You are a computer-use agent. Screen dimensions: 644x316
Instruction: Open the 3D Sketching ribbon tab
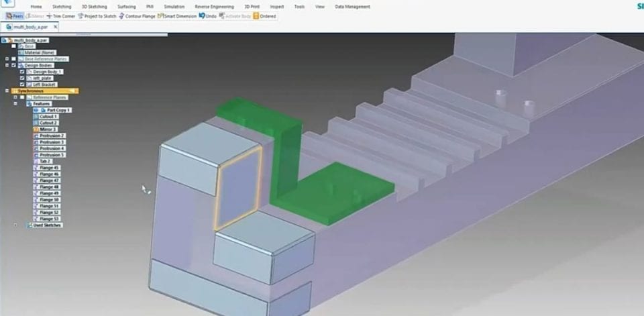pyautogui.click(x=94, y=7)
